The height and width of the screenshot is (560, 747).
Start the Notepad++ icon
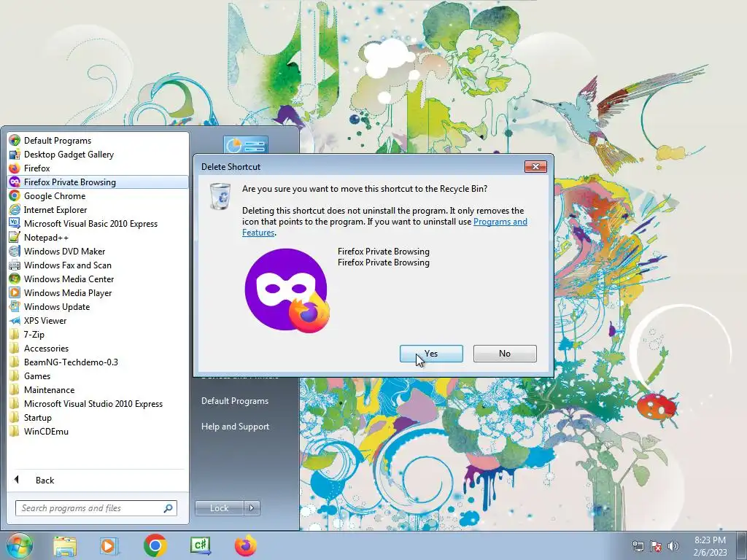coord(15,237)
